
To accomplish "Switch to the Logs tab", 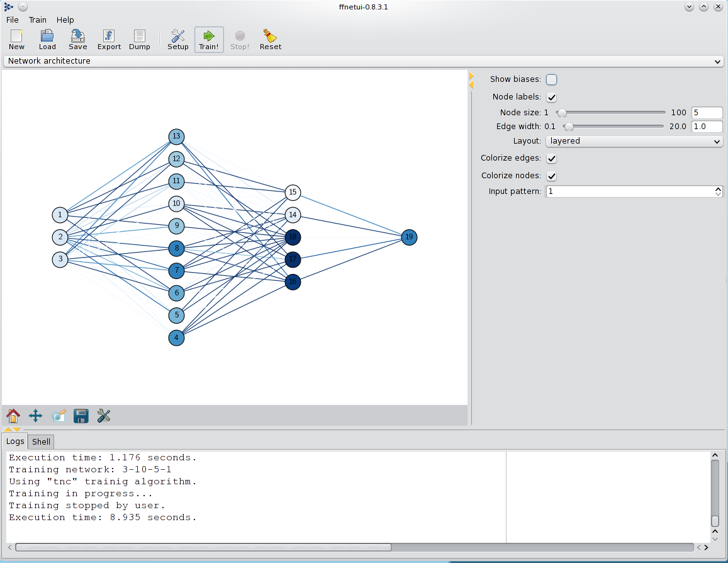I will [x=15, y=441].
